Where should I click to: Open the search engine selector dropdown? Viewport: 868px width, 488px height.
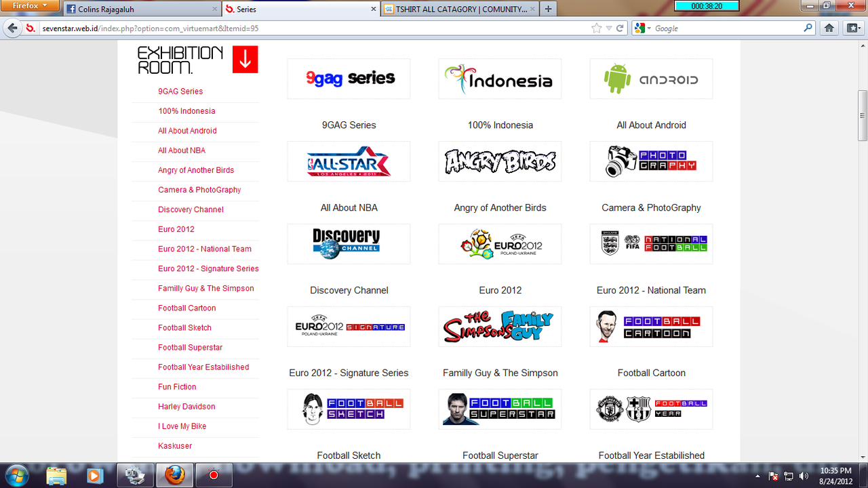(642, 28)
